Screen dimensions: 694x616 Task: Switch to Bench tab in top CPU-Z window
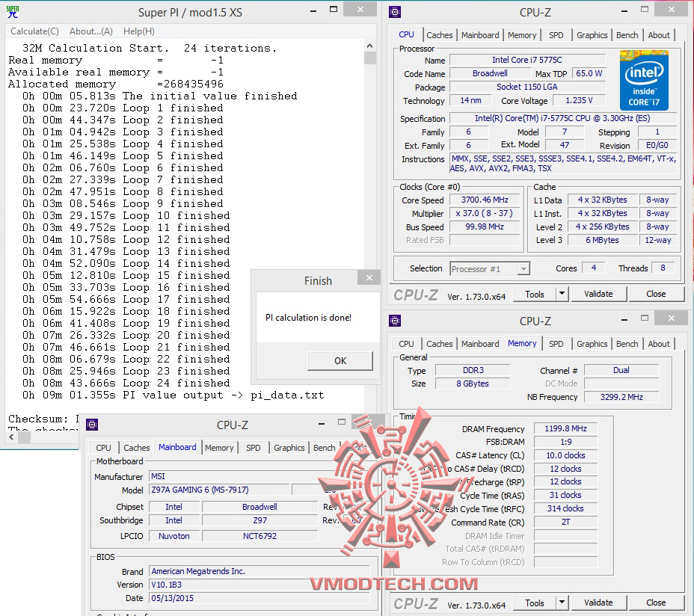tap(627, 35)
